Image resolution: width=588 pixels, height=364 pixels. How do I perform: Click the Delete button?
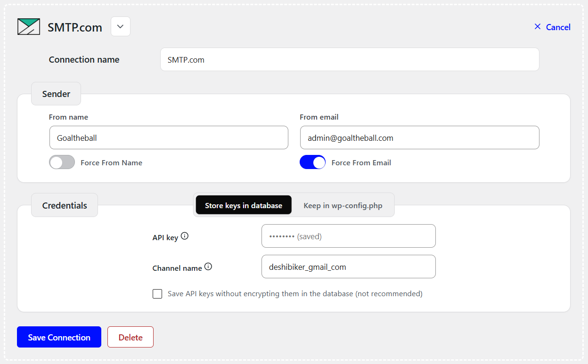[x=131, y=337]
